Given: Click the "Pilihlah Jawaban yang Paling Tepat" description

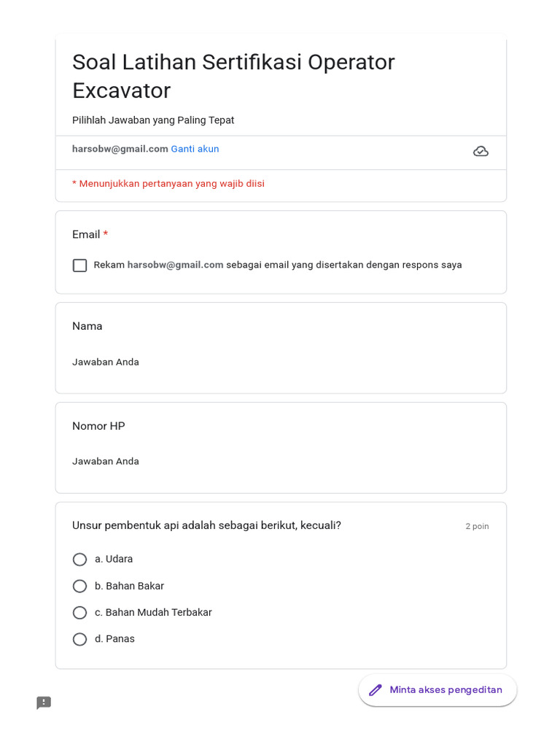Looking at the screenshot, I should tap(153, 120).
